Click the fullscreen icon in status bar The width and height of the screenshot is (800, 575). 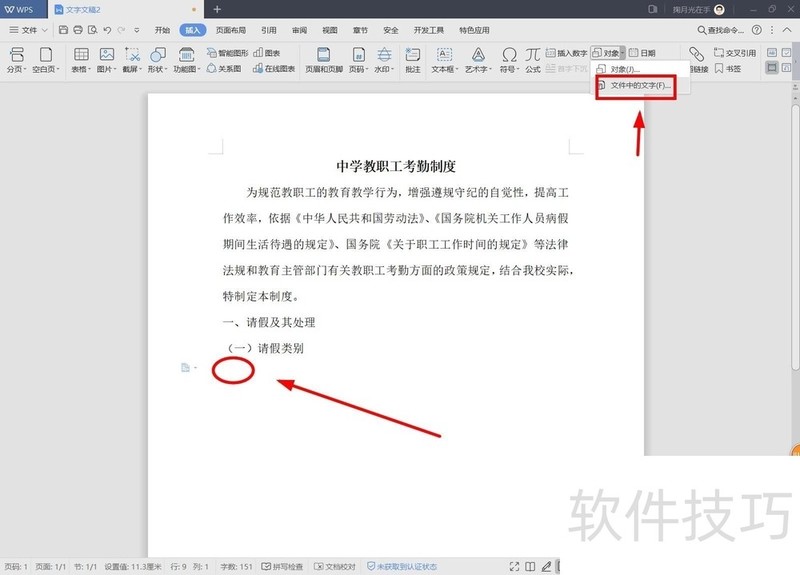(x=514, y=566)
